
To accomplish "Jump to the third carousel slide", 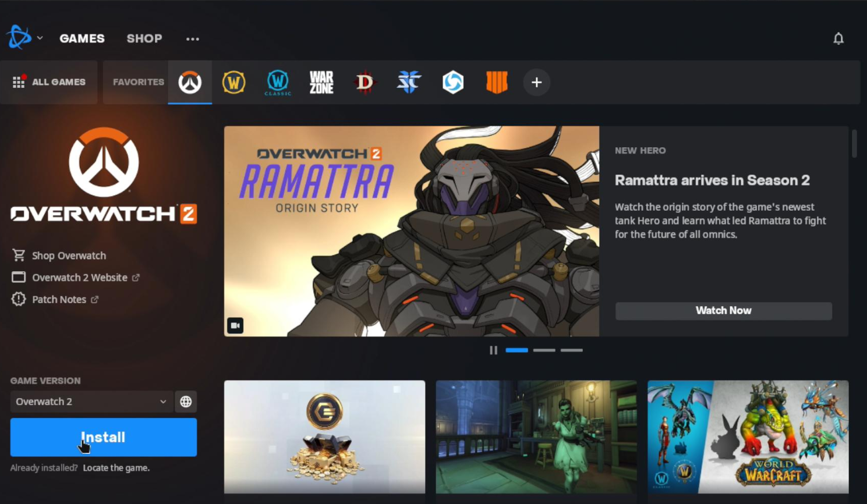I will point(572,350).
